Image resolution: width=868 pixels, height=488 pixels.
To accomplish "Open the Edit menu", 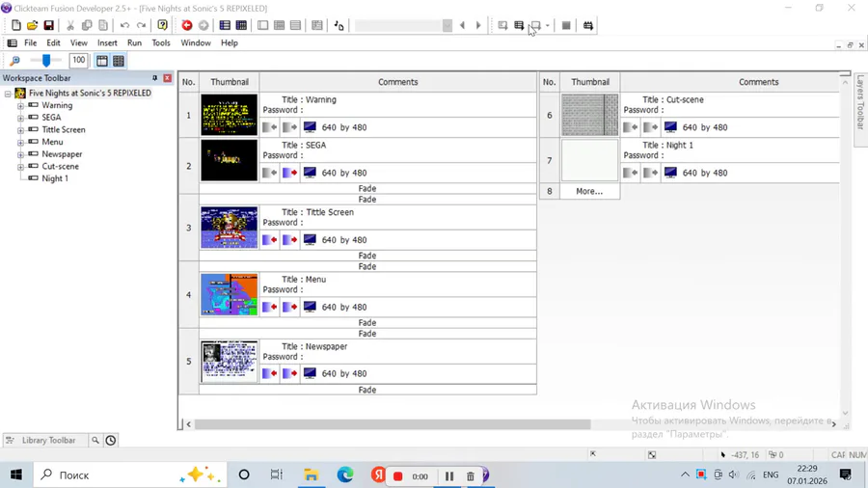I will (x=53, y=42).
